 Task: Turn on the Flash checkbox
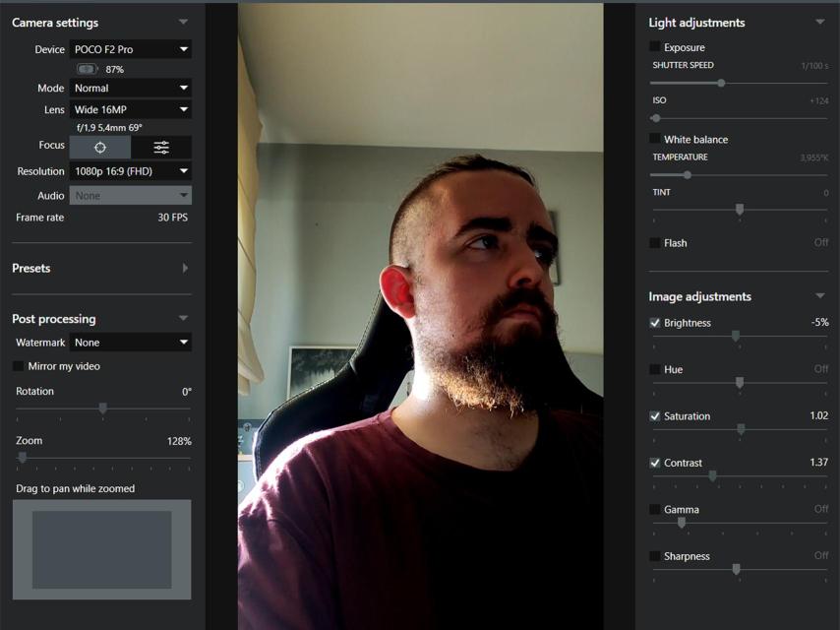pyautogui.click(x=655, y=243)
